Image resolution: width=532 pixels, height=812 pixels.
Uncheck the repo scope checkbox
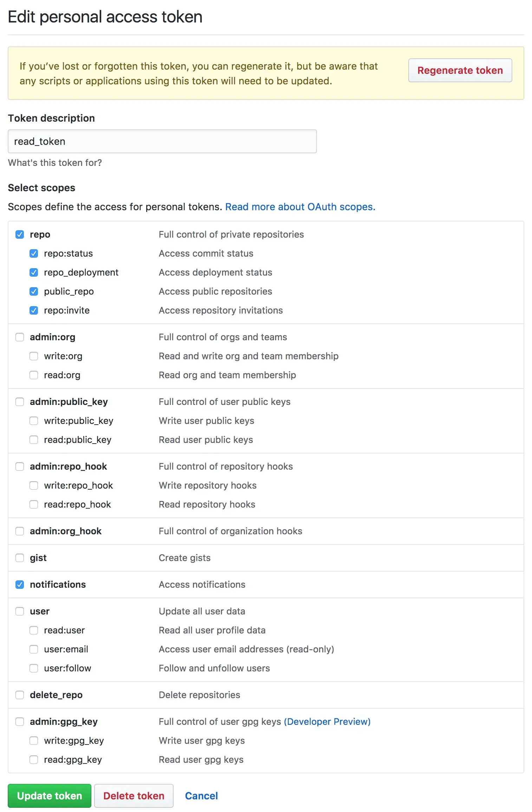20,234
